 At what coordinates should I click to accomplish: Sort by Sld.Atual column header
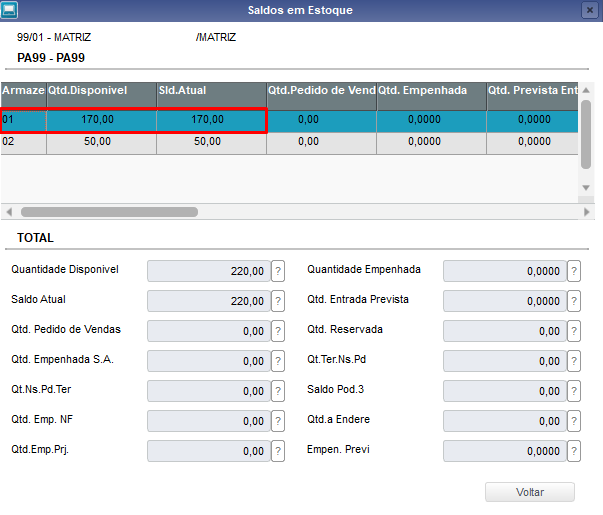tap(212, 95)
